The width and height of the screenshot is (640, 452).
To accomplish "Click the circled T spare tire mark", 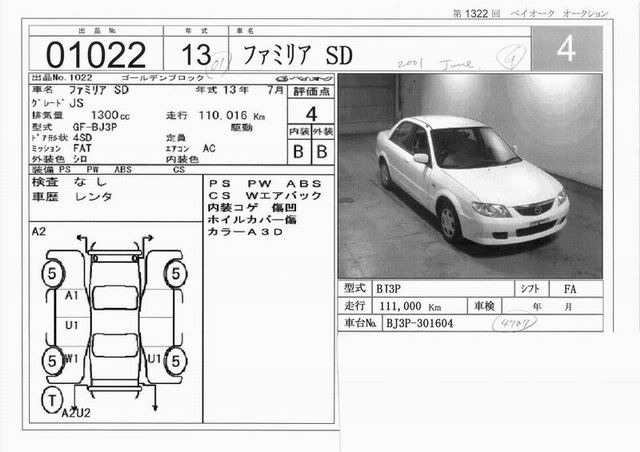I will [52, 400].
